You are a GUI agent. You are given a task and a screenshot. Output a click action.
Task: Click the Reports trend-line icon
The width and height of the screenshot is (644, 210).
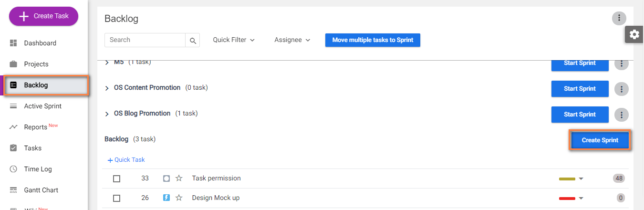tap(13, 127)
